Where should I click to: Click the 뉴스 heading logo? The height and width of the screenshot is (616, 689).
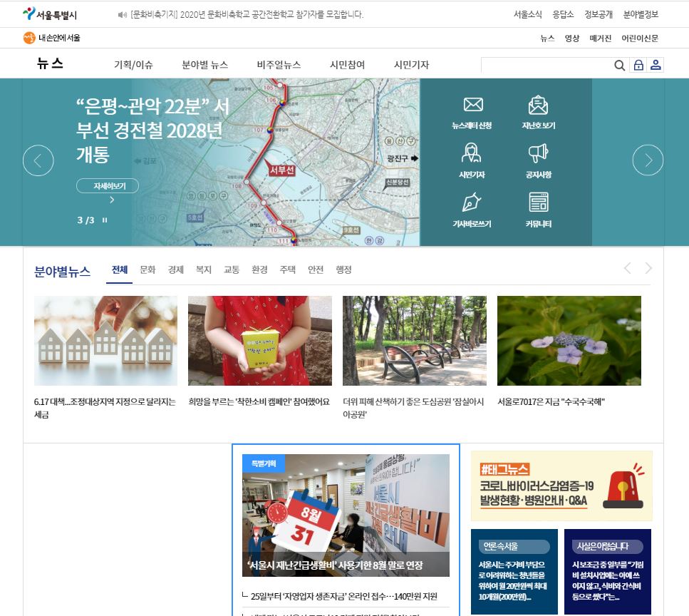pyautogui.click(x=50, y=63)
